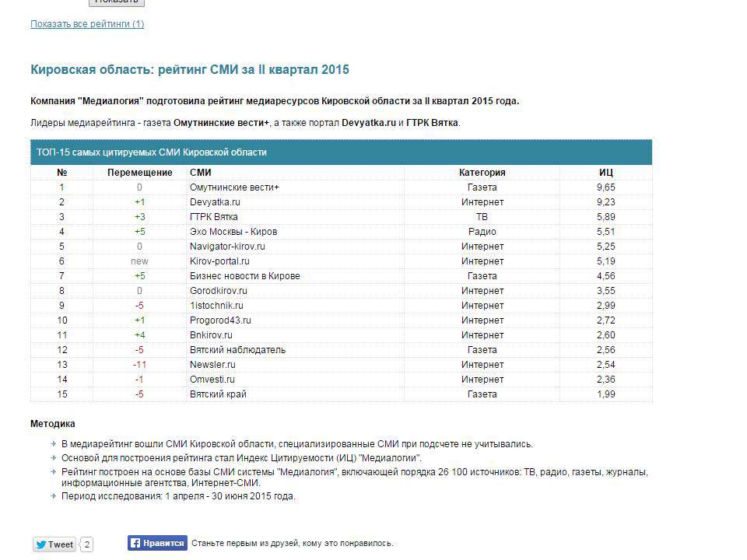
Task: Click Kirov-portal.ru in the table
Action: [219, 261]
